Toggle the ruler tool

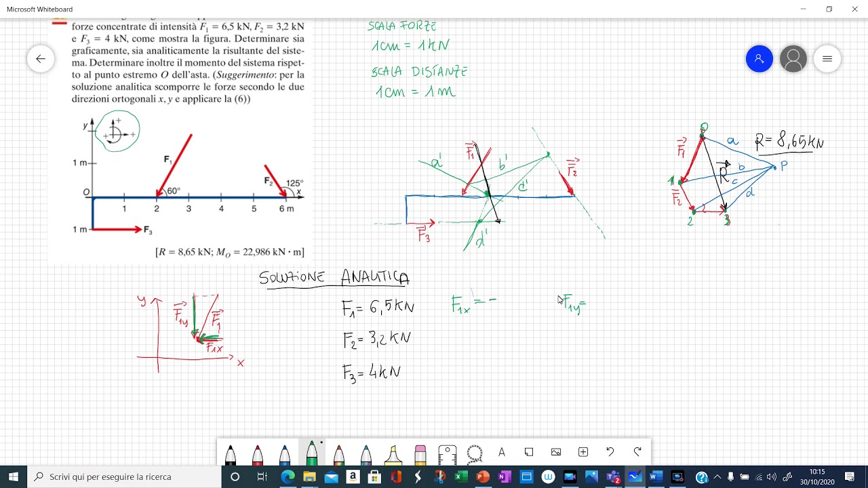click(x=448, y=453)
